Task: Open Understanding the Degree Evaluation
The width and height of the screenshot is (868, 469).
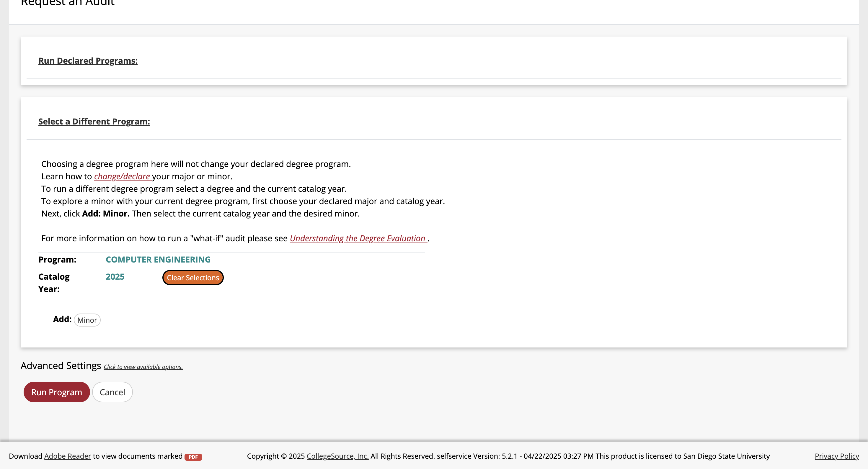Action: [358, 238]
